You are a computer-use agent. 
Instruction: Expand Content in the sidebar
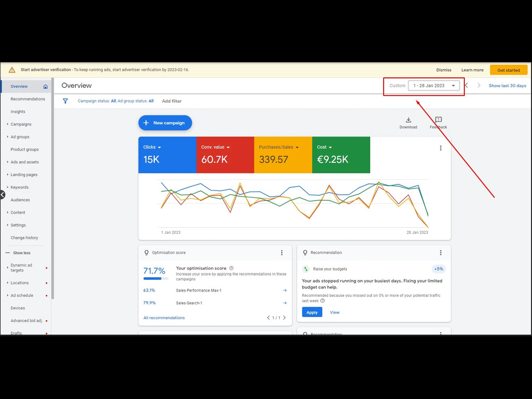(7, 213)
